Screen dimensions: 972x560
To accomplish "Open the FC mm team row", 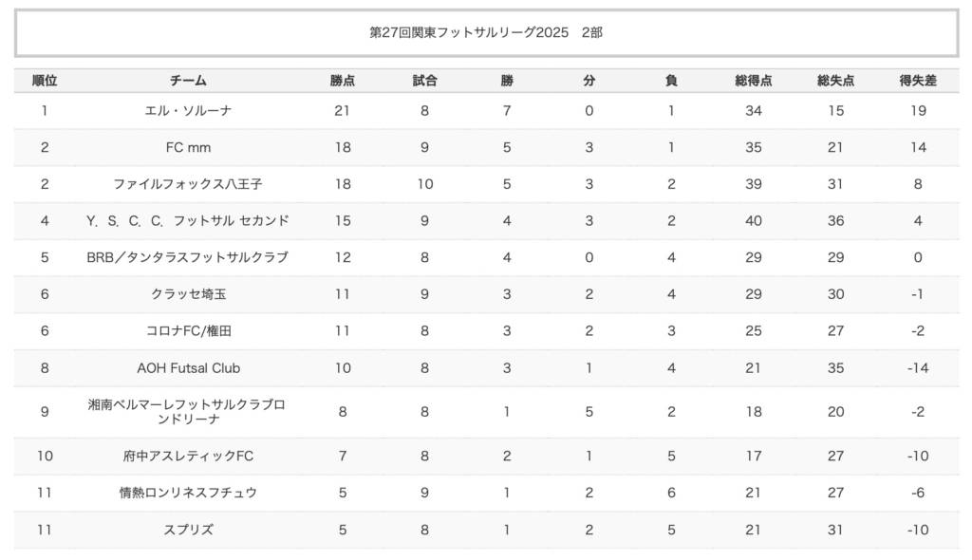I will (188, 147).
